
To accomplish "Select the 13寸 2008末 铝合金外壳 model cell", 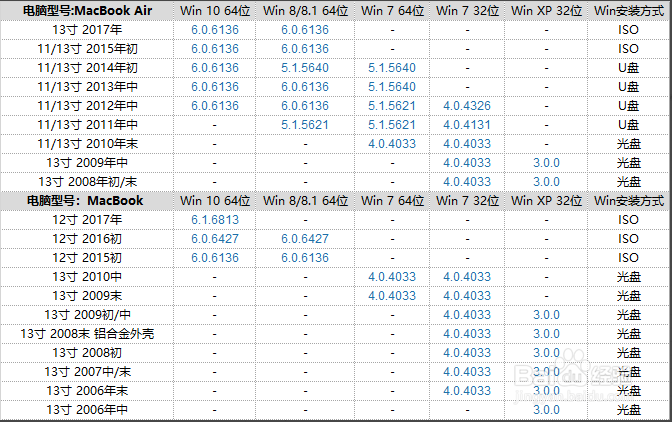I will (87, 334).
